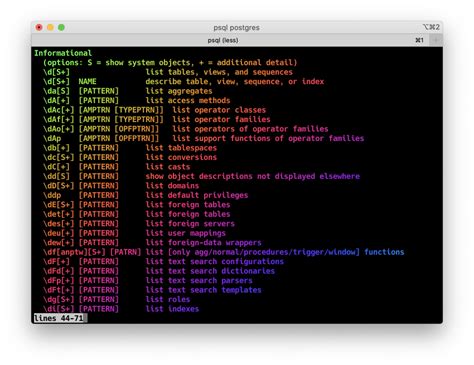
Task: Click the '\dA[+]' command text
Action: coord(56,100)
